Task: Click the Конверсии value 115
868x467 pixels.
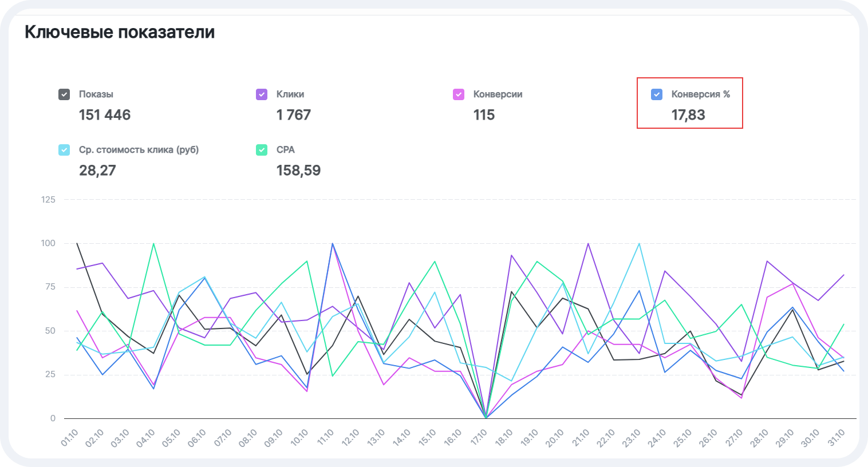Action: pyautogui.click(x=484, y=115)
